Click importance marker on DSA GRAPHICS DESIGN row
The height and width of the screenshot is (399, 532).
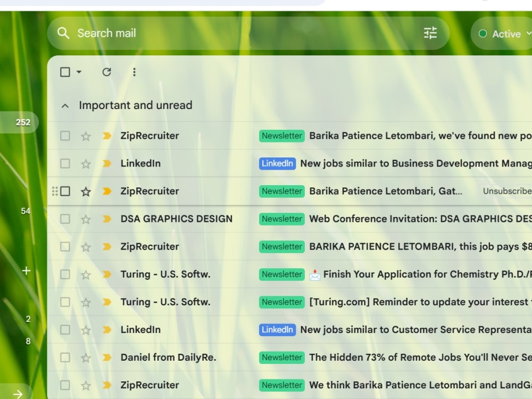pos(107,219)
